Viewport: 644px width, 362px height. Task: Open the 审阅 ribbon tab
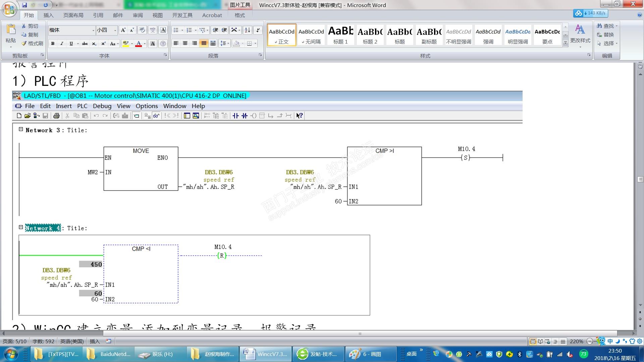click(138, 15)
